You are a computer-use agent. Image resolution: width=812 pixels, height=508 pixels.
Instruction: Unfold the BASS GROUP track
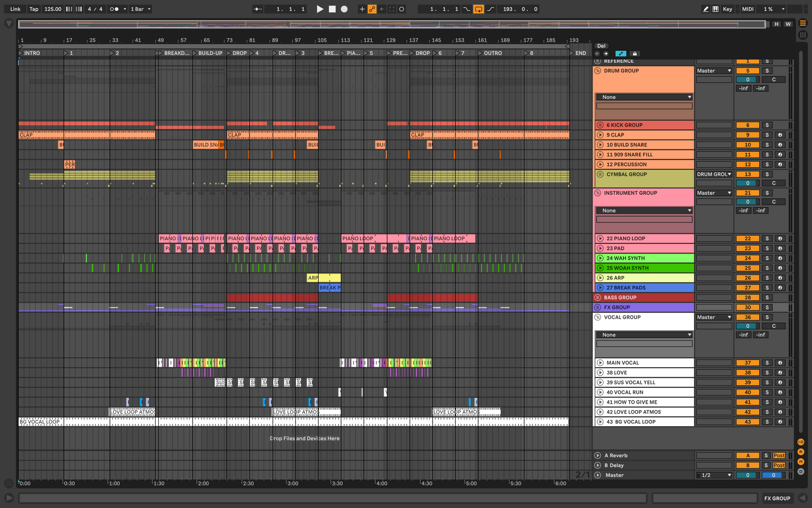[598, 298]
